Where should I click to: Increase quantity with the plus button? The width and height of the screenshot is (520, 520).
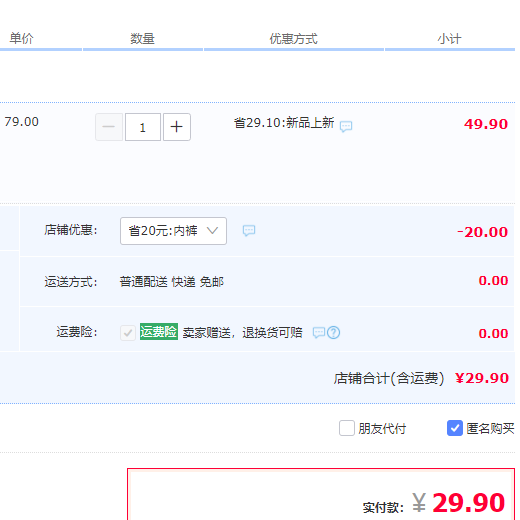[177, 127]
